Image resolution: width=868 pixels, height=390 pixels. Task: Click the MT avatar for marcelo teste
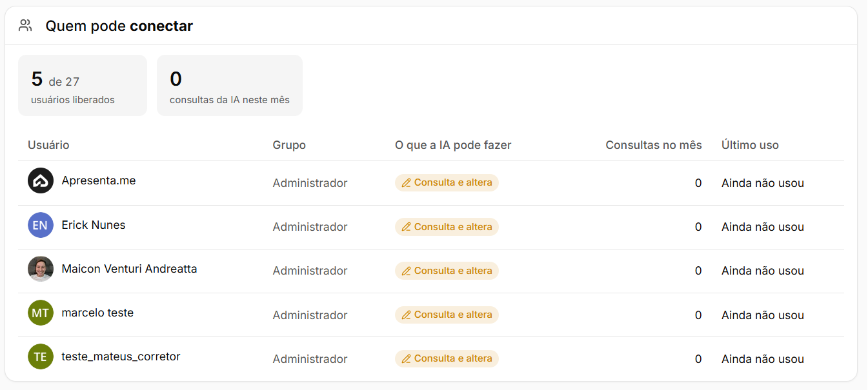(41, 313)
